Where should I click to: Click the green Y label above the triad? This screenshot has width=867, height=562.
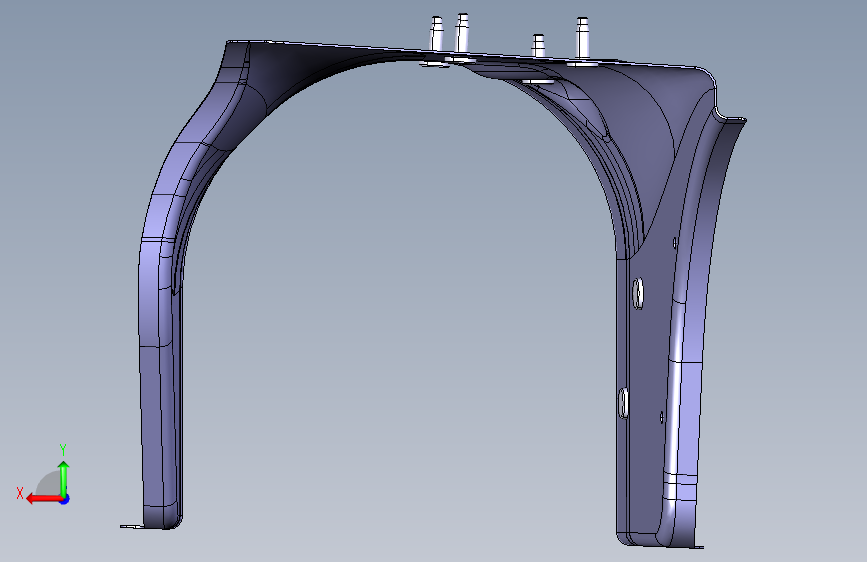coord(63,450)
